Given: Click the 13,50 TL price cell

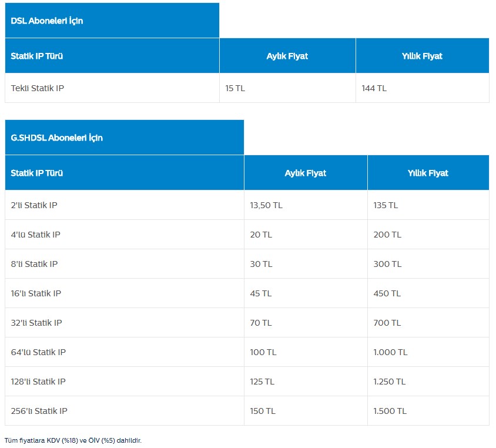Looking at the screenshot, I should (266, 205).
